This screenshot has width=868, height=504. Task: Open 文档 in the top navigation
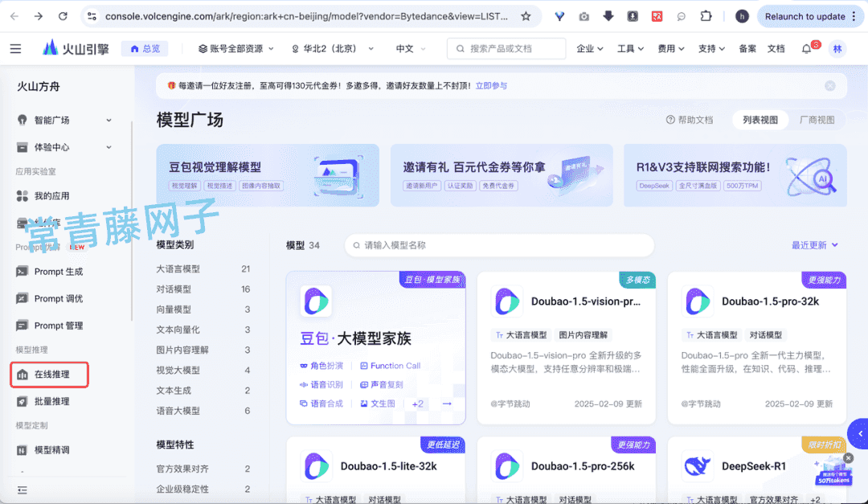[x=776, y=49]
